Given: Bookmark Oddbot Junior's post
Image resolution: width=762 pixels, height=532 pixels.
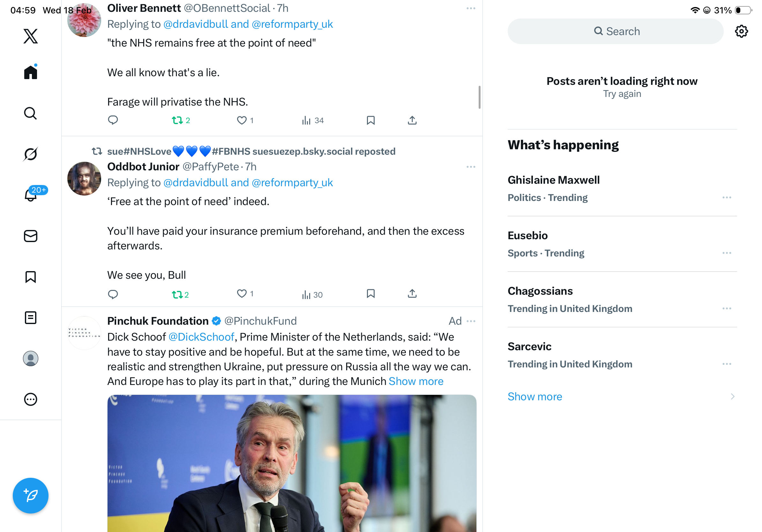Looking at the screenshot, I should 370,294.
